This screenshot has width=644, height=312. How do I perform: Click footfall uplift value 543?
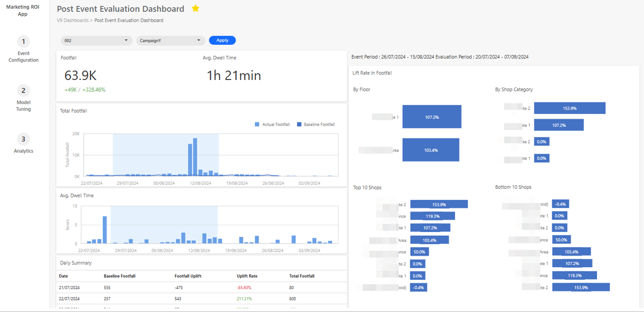178,299
